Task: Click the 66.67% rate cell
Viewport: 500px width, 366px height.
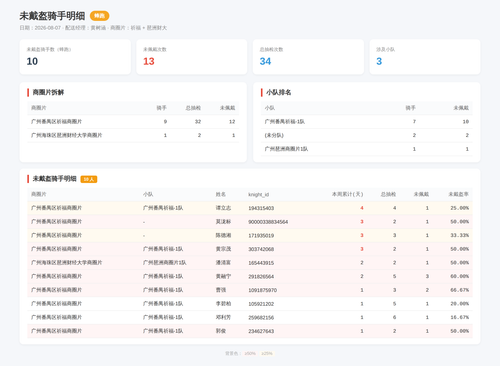Action: (460, 290)
